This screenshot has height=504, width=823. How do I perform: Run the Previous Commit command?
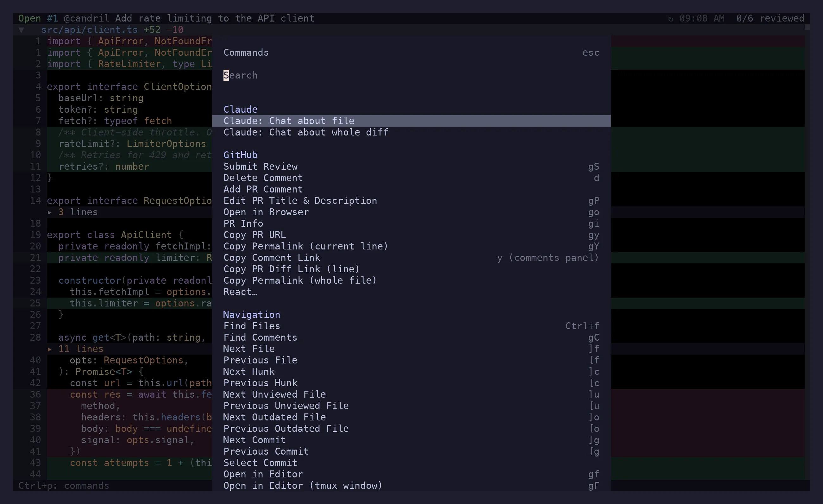point(411,451)
